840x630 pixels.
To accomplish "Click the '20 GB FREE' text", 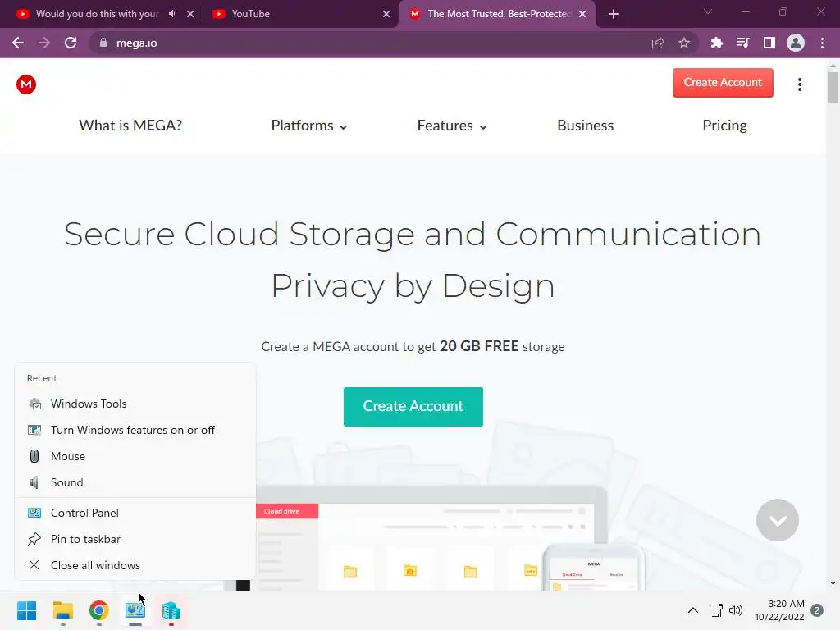I will pos(479,346).
